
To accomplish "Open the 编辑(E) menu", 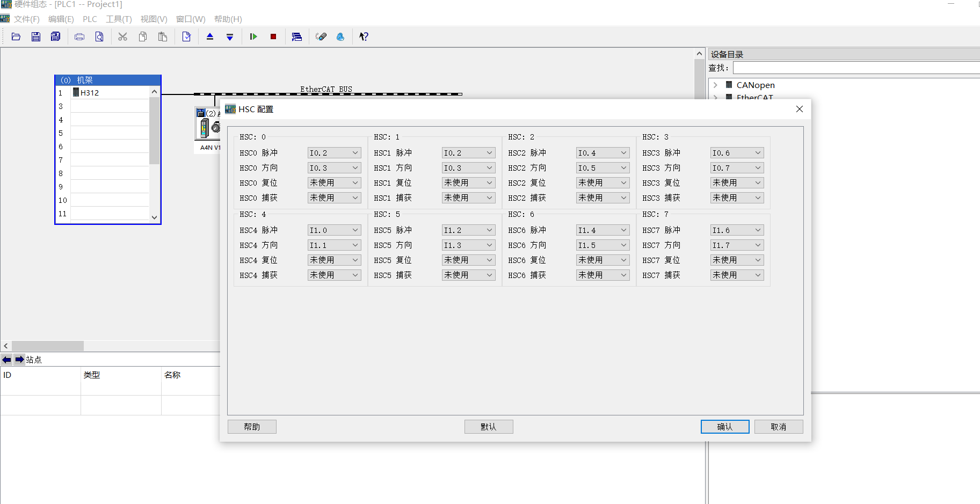I will click(61, 19).
